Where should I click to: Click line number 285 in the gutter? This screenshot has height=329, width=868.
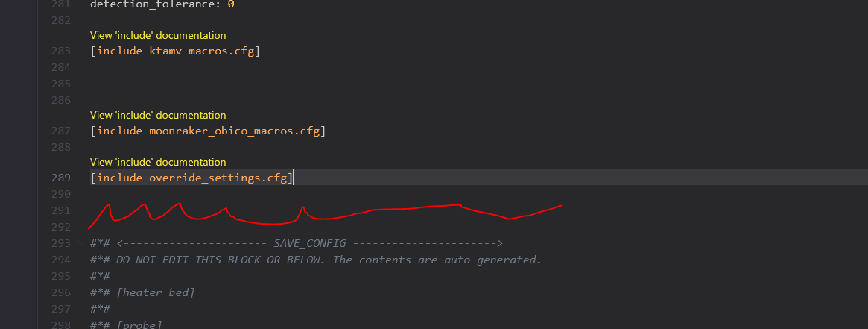[60, 84]
